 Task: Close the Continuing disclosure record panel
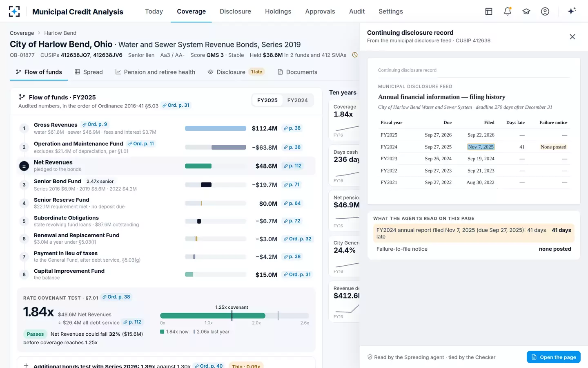tap(572, 37)
